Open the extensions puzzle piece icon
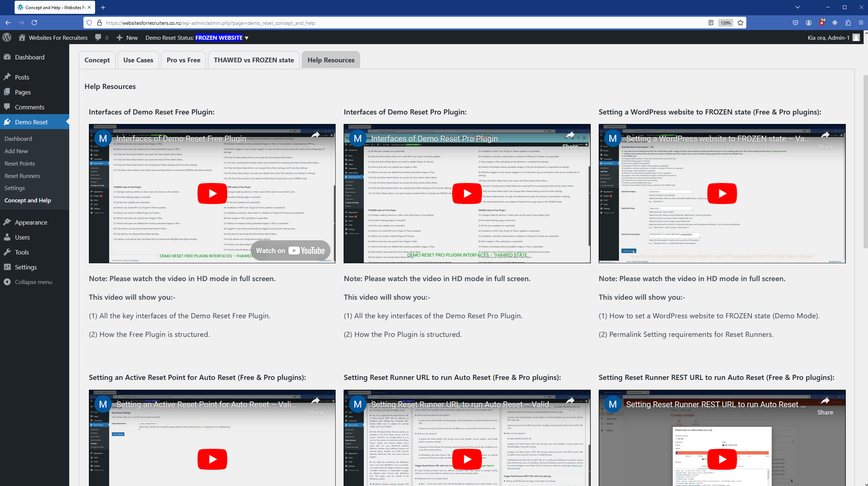 point(848,23)
